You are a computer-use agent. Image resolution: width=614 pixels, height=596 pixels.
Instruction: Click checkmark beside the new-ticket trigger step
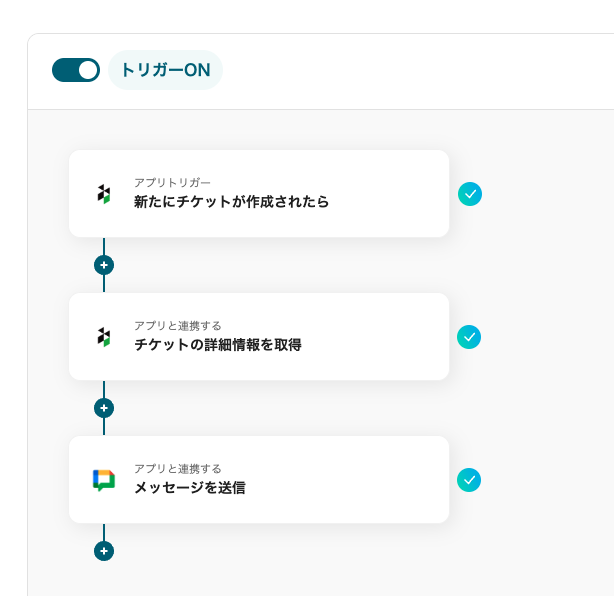tap(470, 194)
